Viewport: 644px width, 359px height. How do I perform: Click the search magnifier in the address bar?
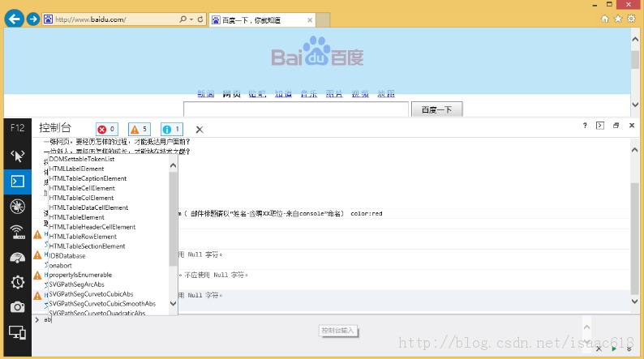point(182,19)
